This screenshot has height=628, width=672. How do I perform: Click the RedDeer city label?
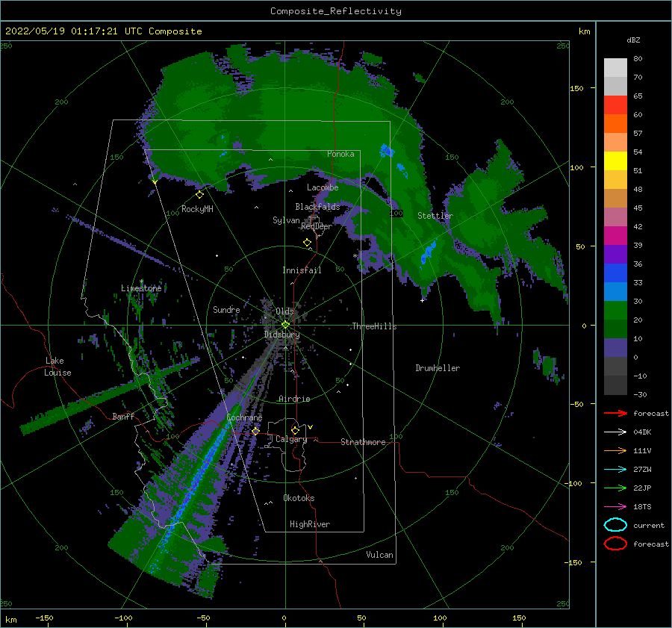pos(317,226)
